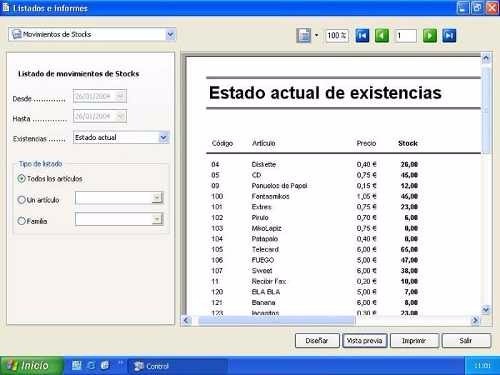Screen dimensions: 500x375
Task: Open the Familia combo box
Action: click(x=119, y=219)
